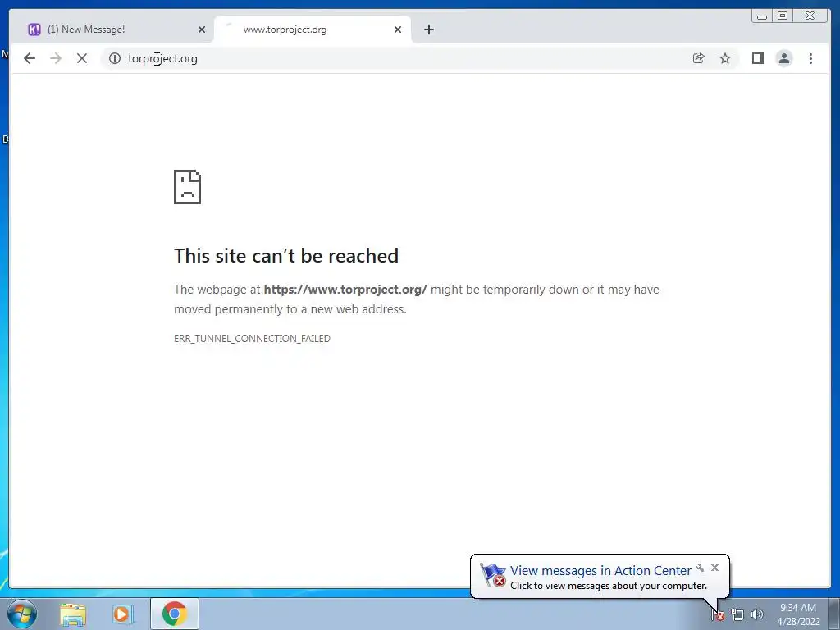Click the forward navigation arrow
The height and width of the screenshot is (630, 840).
tap(56, 58)
